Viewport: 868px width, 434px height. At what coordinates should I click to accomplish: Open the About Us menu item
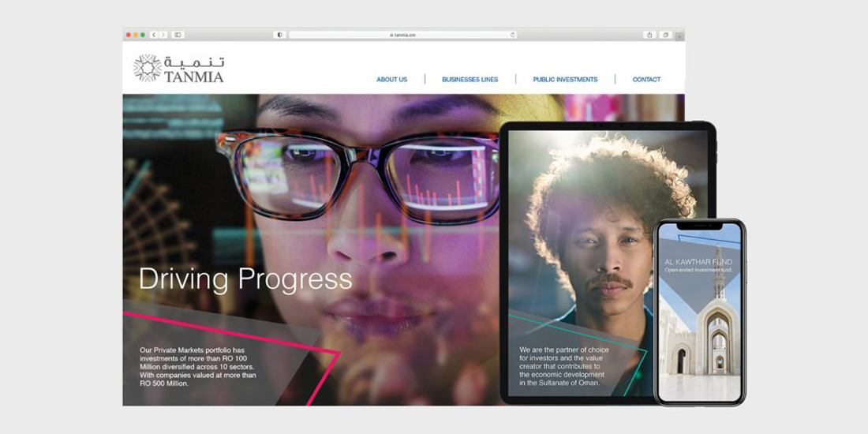tap(391, 80)
